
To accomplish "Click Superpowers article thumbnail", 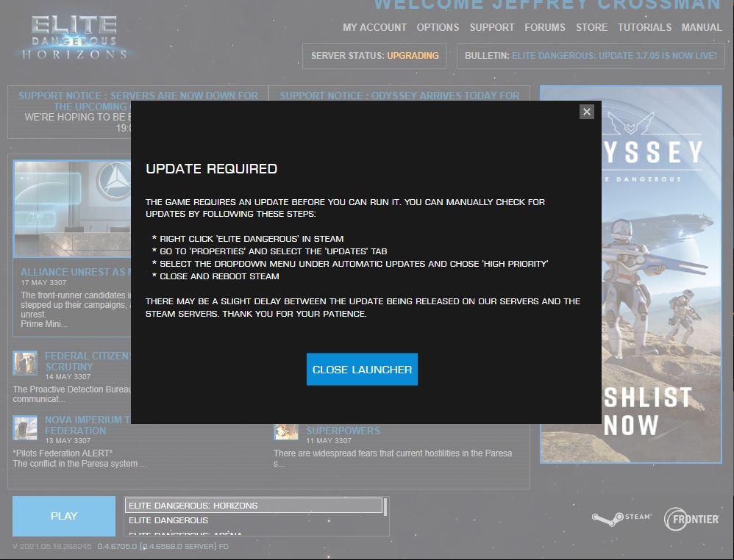I will pyautogui.click(x=286, y=431).
